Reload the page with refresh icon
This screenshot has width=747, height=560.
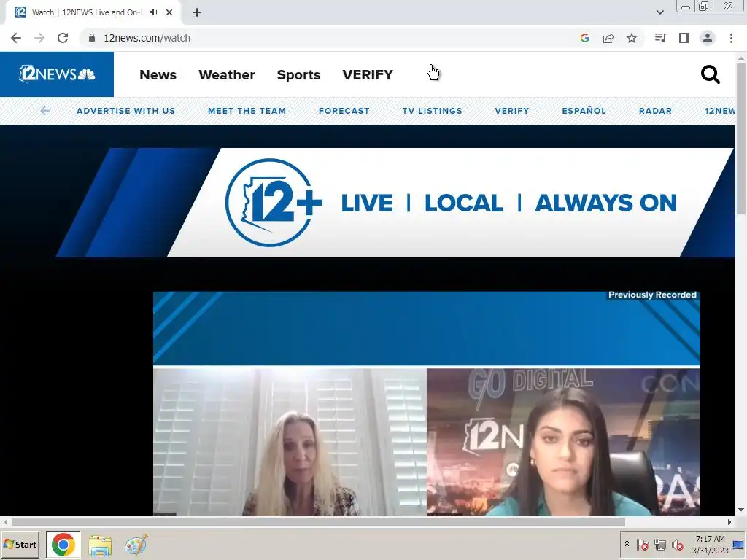(63, 38)
